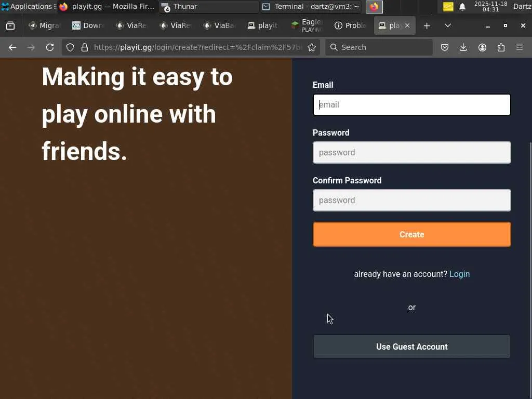Open Firefox account icon
Viewport: 532px width, 399px height.
[x=482, y=47]
